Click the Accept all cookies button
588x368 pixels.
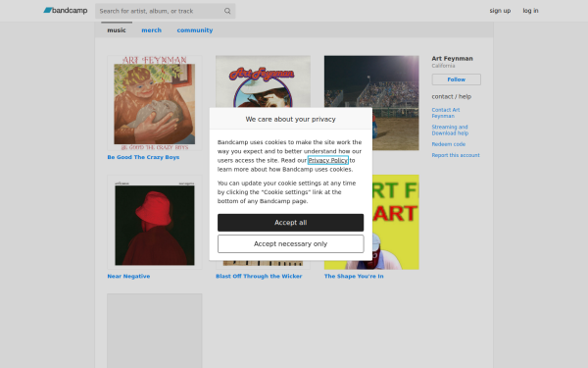click(291, 223)
